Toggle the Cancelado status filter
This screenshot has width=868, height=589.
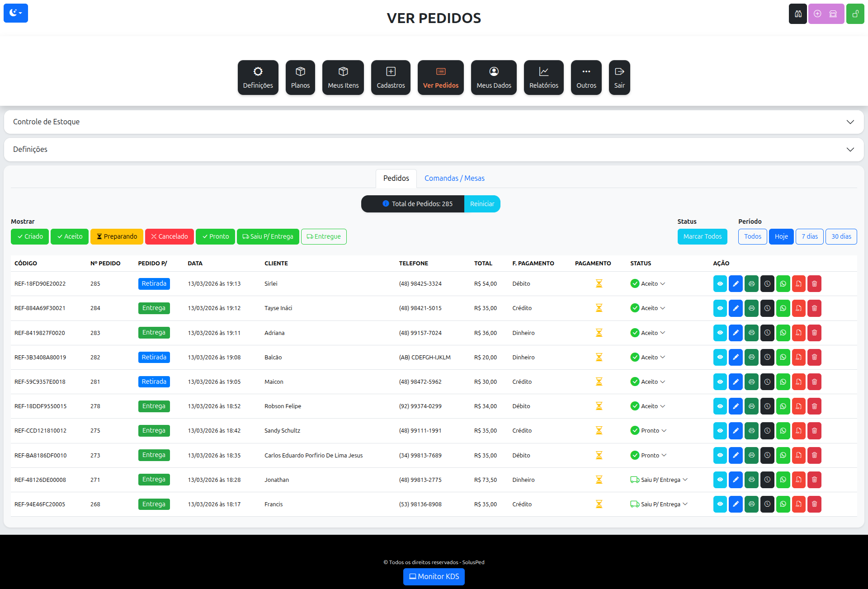(170, 236)
